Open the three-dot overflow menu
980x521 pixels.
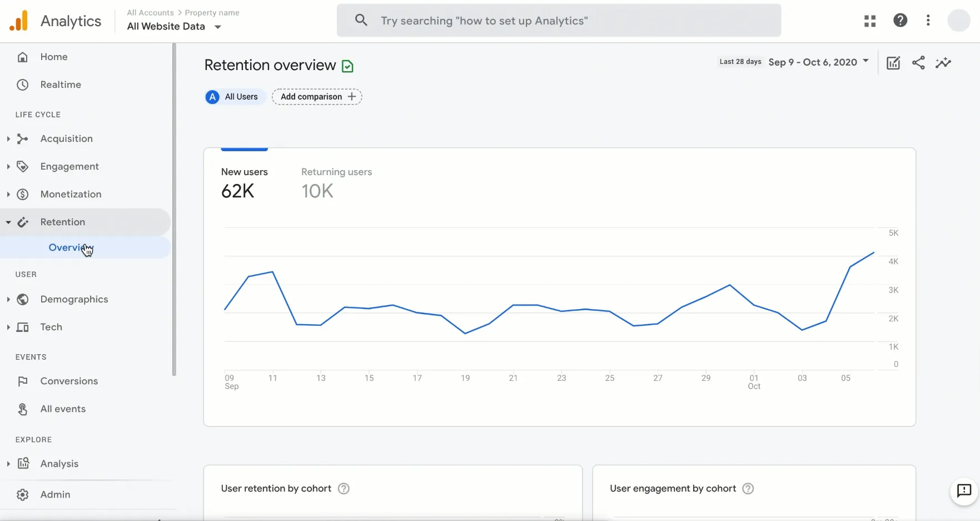pyautogui.click(x=928, y=21)
